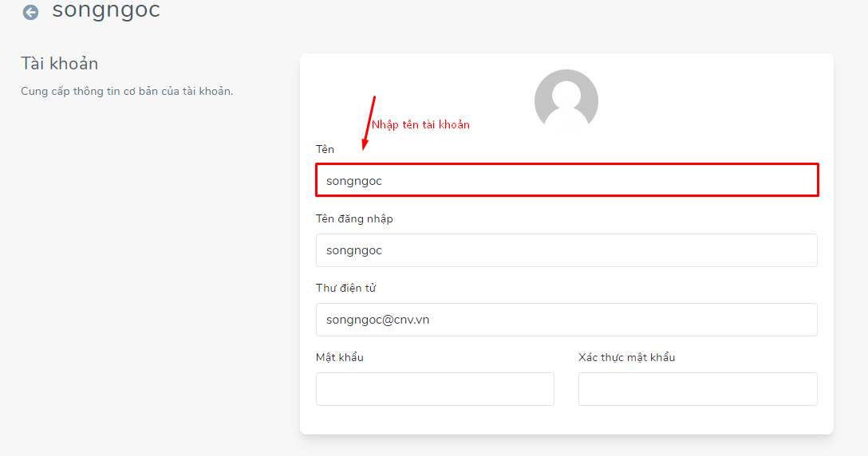Click the red annotation arrow

pyautogui.click(x=369, y=123)
